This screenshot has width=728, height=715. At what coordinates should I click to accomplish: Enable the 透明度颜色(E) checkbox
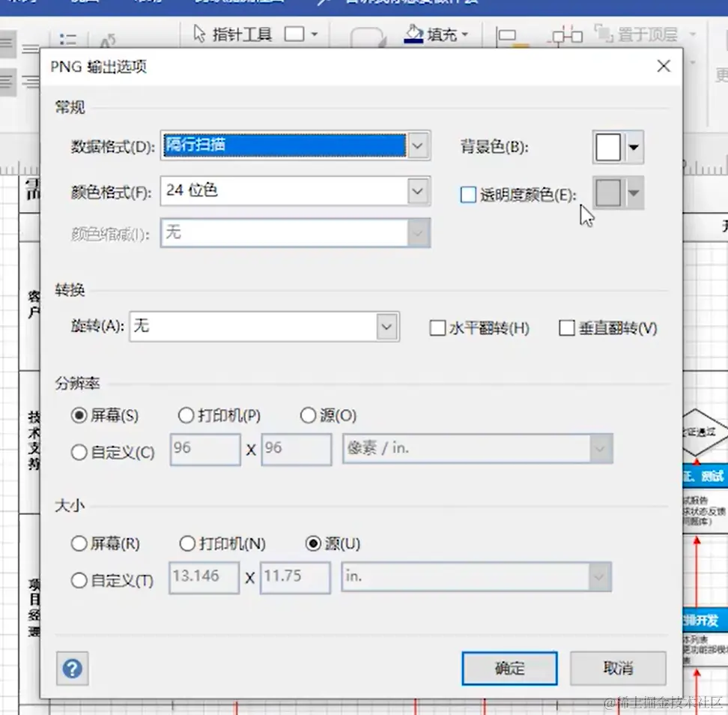click(x=469, y=193)
